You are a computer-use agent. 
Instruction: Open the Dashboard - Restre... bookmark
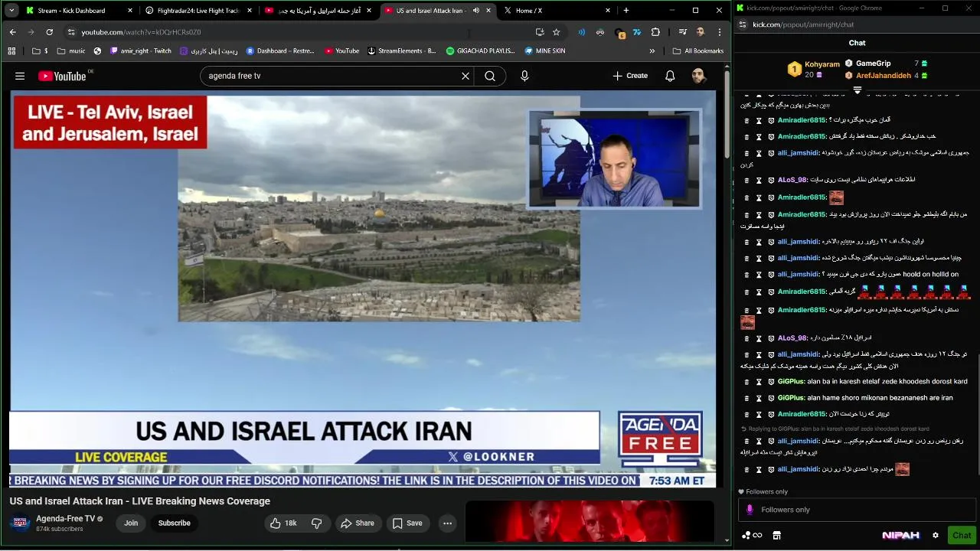pos(279,51)
